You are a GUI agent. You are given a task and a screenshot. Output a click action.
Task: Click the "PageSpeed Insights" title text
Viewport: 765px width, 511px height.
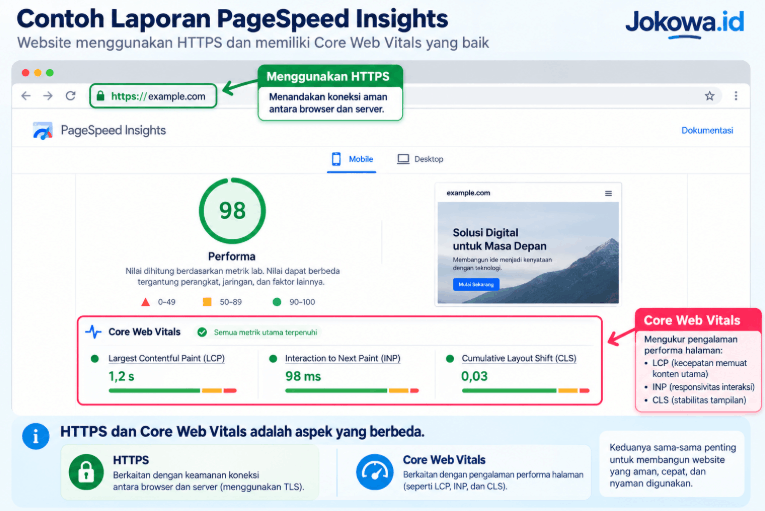pos(113,130)
